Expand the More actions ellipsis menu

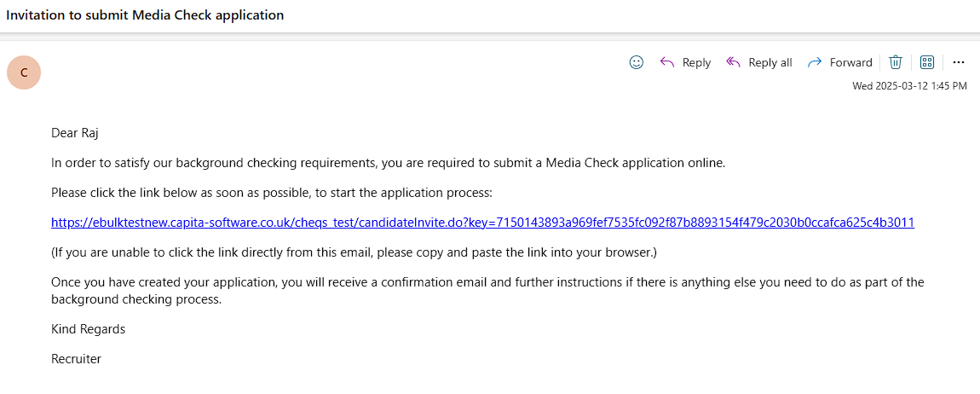[959, 62]
